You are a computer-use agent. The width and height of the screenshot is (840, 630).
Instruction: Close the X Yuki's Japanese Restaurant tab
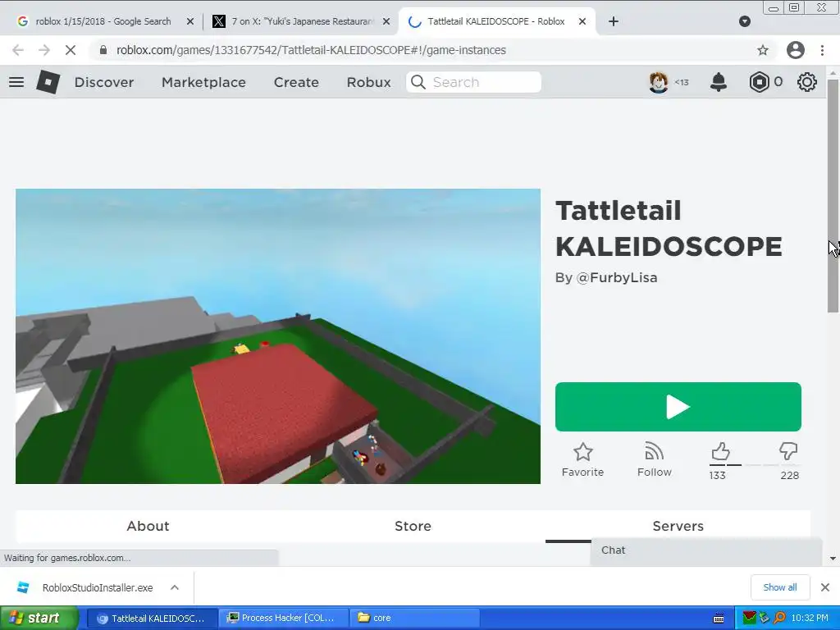pyautogui.click(x=386, y=21)
